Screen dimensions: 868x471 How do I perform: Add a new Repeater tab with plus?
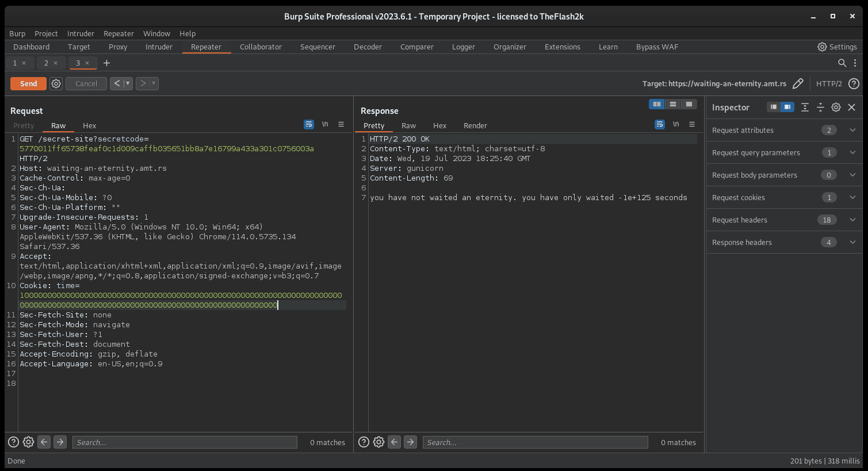click(x=106, y=63)
